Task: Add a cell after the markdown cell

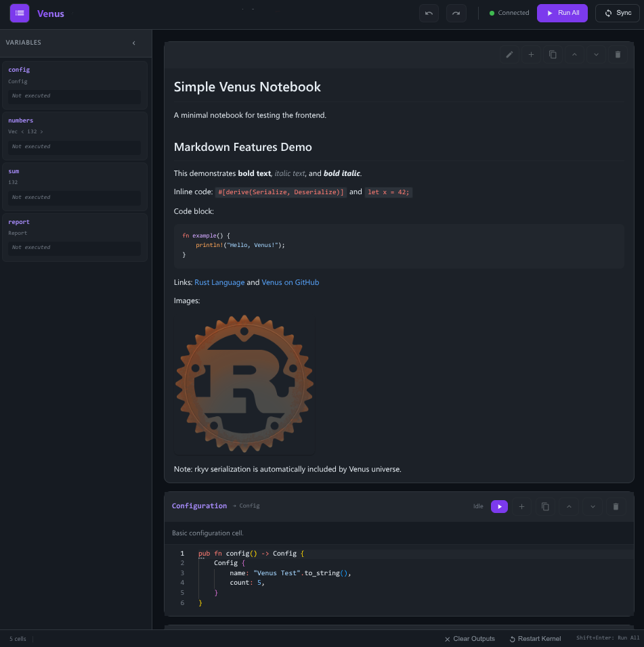Action: pos(532,54)
